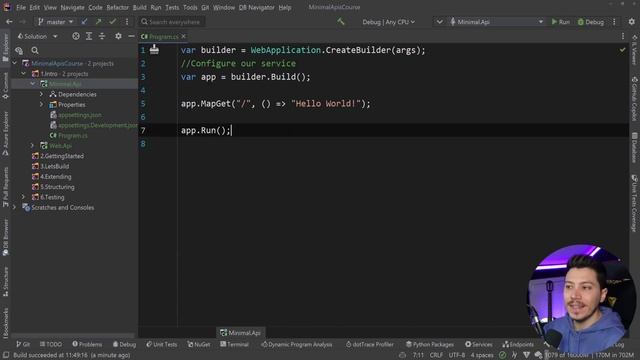Click the 4 spaces indent indicator

[482, 355]
